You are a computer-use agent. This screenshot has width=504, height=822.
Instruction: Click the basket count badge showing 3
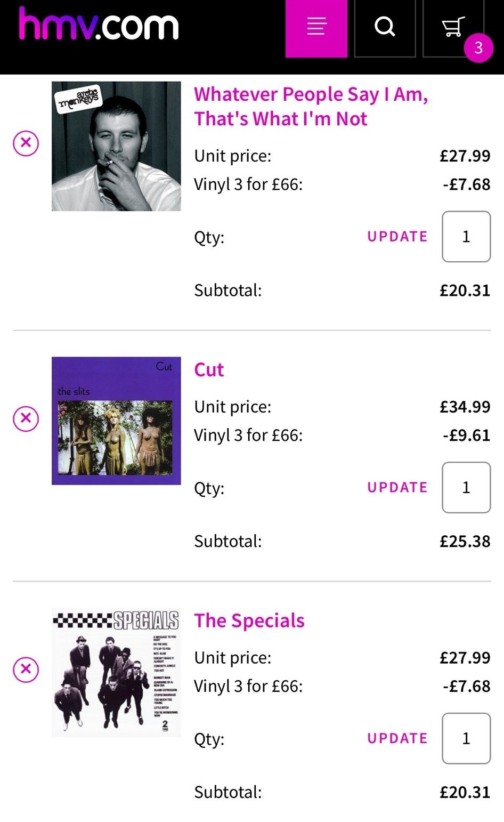tap(478, 48)
